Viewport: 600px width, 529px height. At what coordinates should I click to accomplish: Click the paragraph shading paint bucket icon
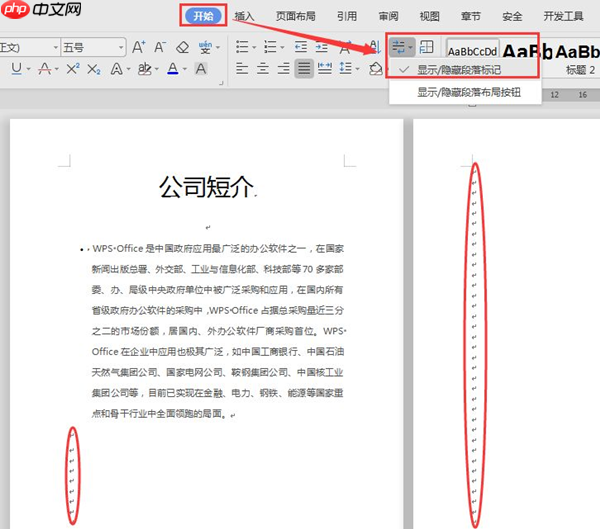(x=376, y=69)
